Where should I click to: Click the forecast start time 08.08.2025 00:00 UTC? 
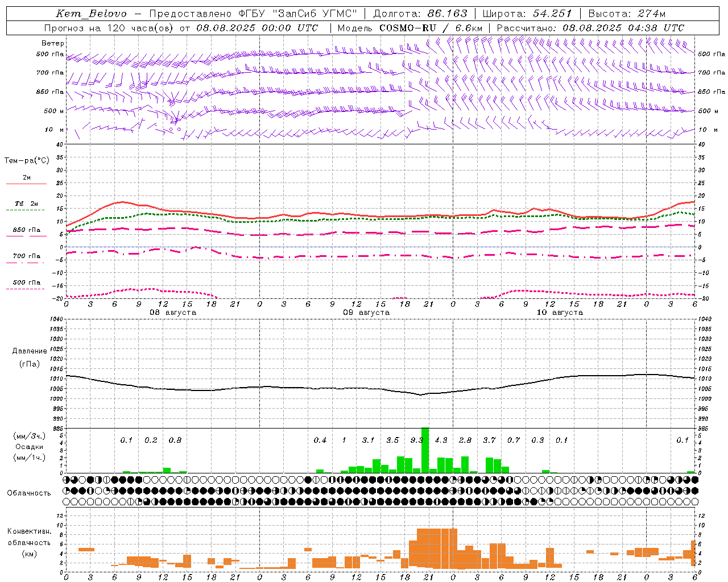(x=257, y=28)
